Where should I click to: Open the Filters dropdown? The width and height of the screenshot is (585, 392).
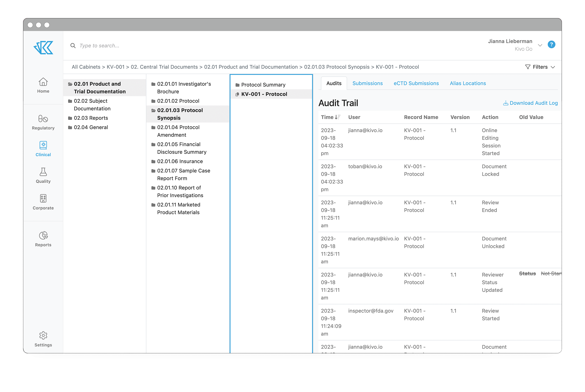[540, 67]
